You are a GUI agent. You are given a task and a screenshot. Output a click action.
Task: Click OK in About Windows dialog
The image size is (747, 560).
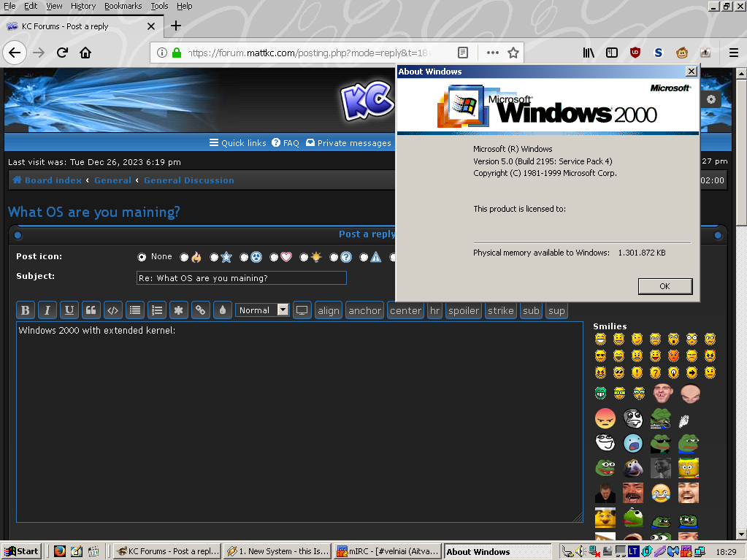point(665,286)
